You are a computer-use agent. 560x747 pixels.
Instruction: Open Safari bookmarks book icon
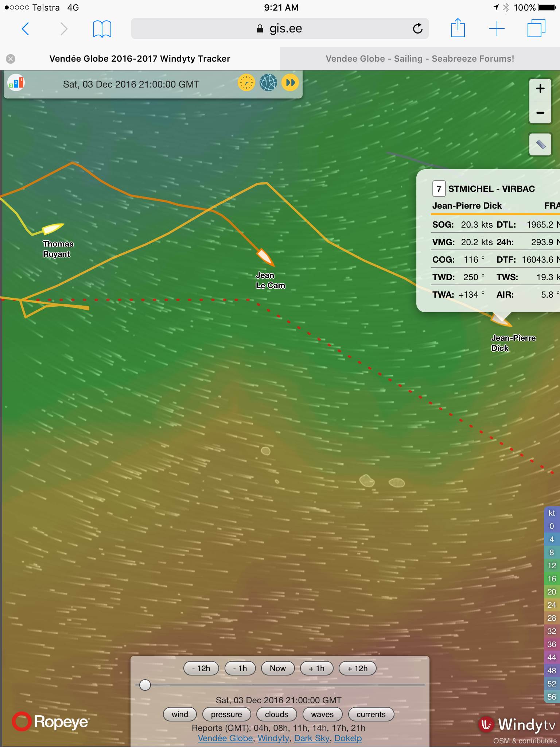pos(102,29)
